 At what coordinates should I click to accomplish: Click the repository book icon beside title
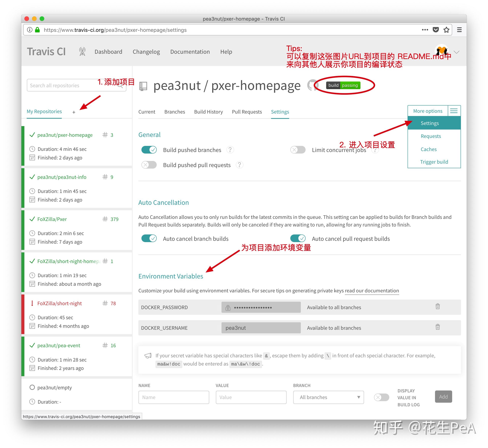(143, 86)
